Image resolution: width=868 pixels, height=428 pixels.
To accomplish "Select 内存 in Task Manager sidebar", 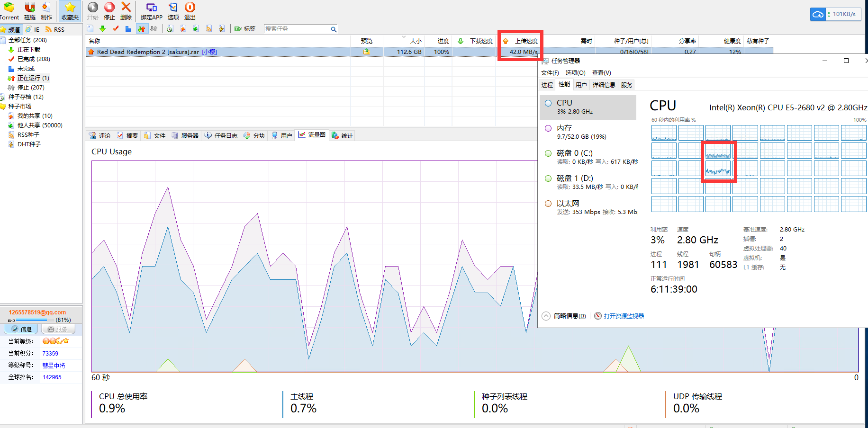I will tap(588, 132).
